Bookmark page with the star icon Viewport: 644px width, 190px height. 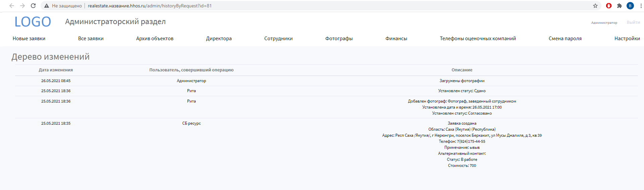point(595,6)
